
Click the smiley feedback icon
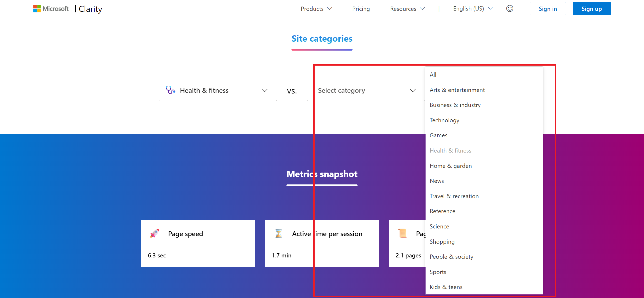(x=510, y=9)
